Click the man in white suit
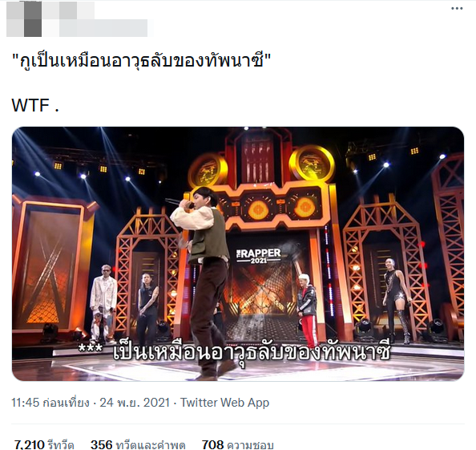The height and width of the screenshot is (450, 476). (103, 303)
